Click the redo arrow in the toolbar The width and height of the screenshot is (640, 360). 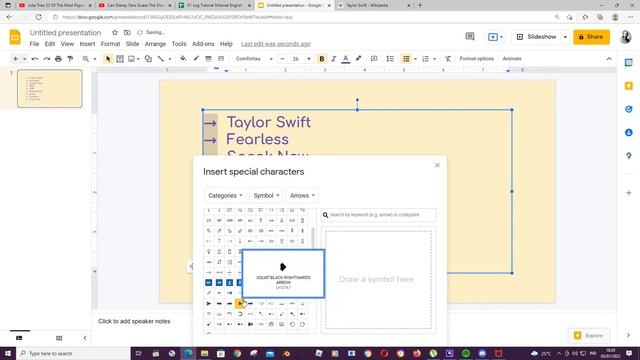47,59
